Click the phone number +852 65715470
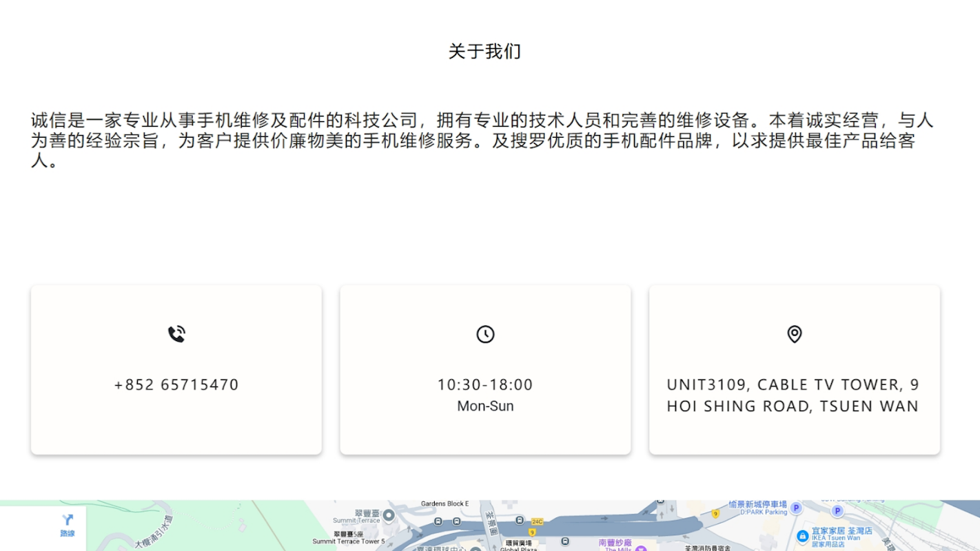This screenshot has width=980, height=551. coord(176,384)
